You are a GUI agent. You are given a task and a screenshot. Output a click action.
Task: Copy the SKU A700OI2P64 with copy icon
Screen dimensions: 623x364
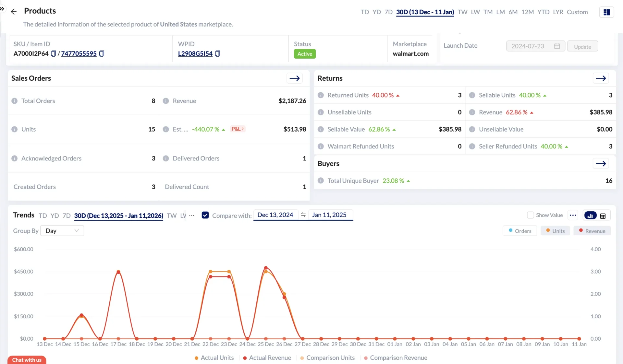click(54, 53)
